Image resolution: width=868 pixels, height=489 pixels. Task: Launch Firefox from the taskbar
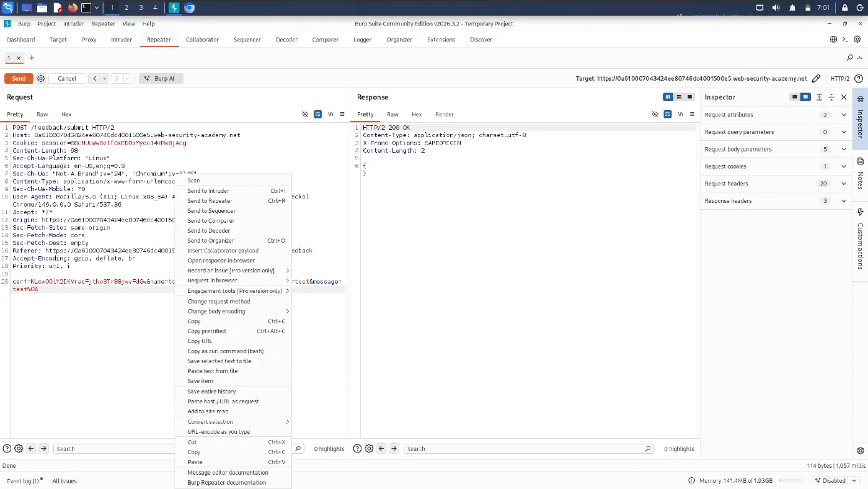click(x=73, y=7)
